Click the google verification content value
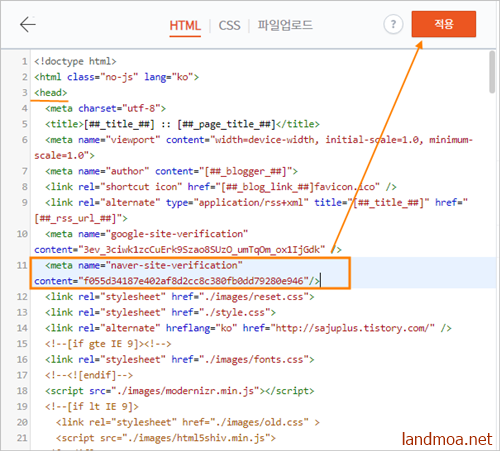This screenshot has width=500, height=451. 201,250
